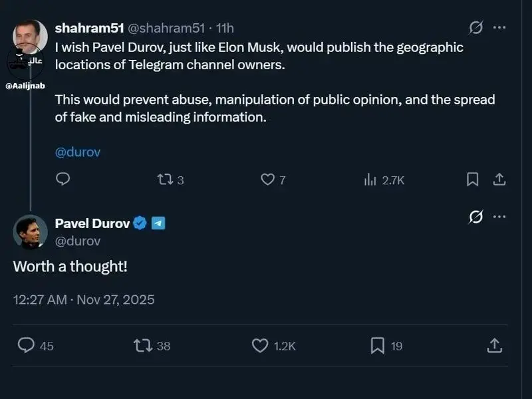532x399 pixels.
Task: Bookmark Durov's reply with 19 bookmarks
Action: pos(377,345)
